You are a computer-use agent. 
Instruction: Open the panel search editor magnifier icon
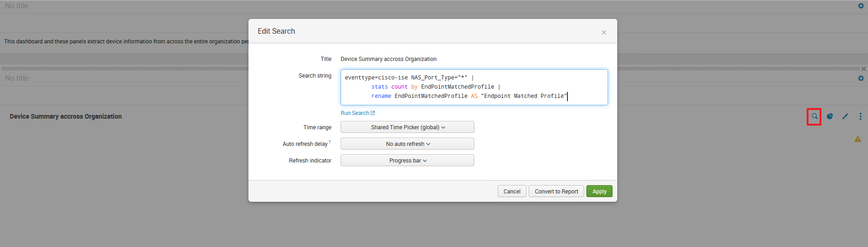click(815, 116)
